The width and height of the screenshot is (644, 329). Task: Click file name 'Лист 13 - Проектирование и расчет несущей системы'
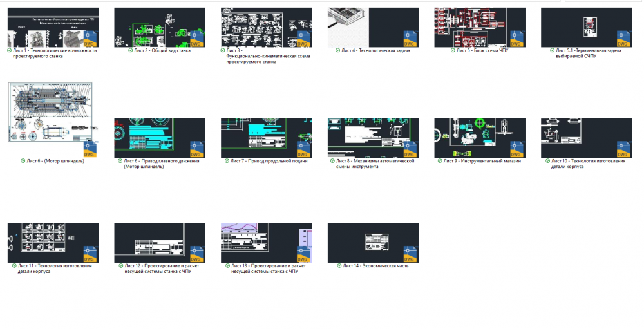[269, 268]
